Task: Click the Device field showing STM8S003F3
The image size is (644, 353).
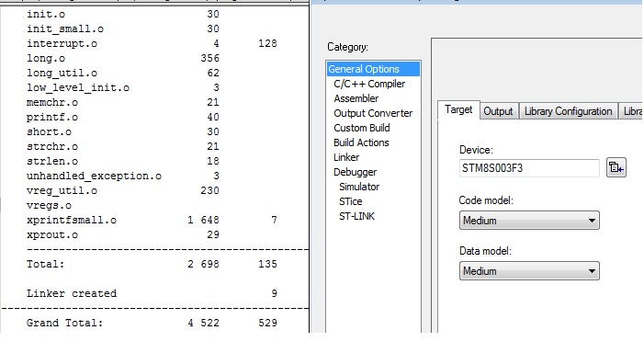Action: click(x=529, y=168)
